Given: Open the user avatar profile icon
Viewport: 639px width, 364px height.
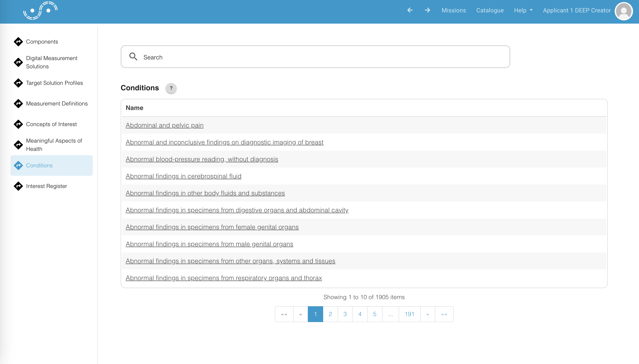Looking at the screenshot, I should (624, 11).
